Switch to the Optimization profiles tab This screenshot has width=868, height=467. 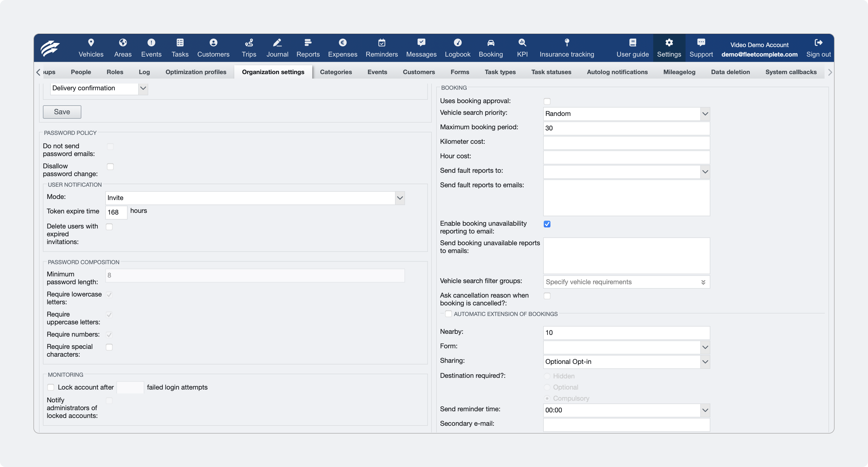coord(196,72)
